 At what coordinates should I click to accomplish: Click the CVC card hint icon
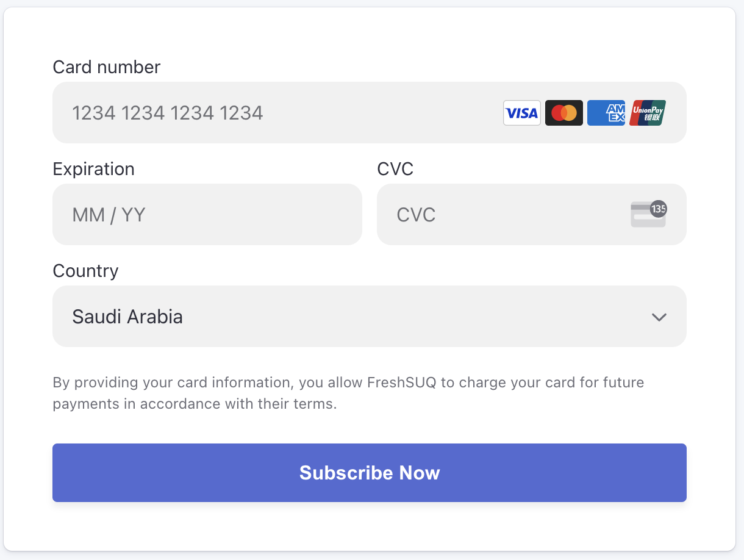point(649,214)
